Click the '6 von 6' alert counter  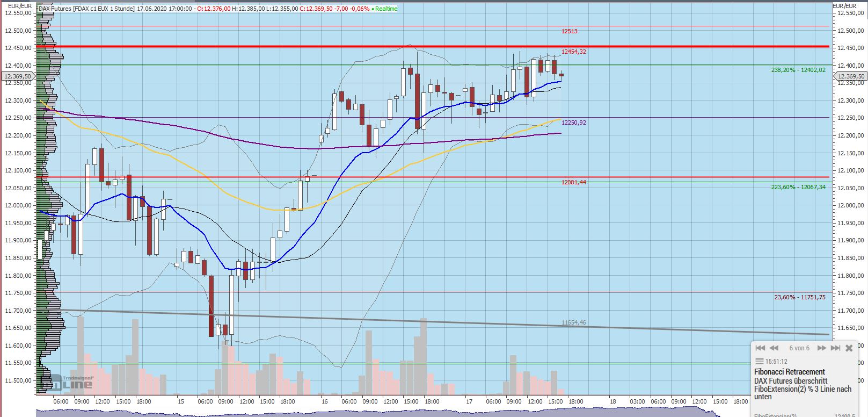pos(799,348)
